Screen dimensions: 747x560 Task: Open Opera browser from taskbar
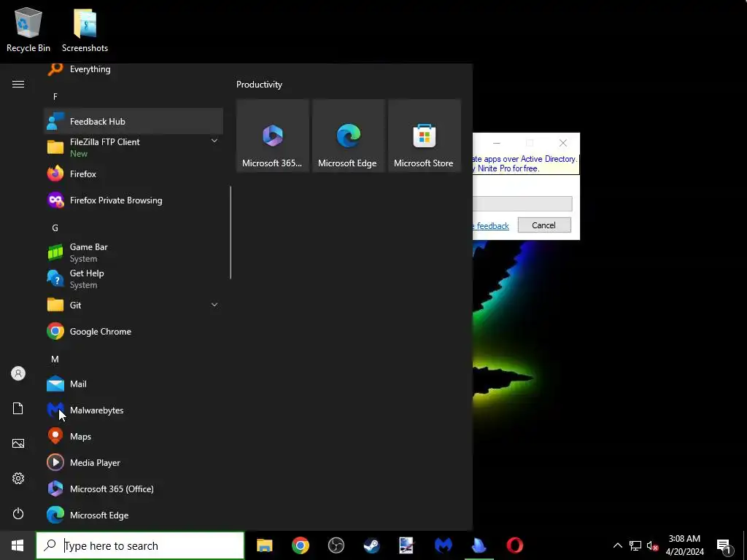[x=514, y=545]
